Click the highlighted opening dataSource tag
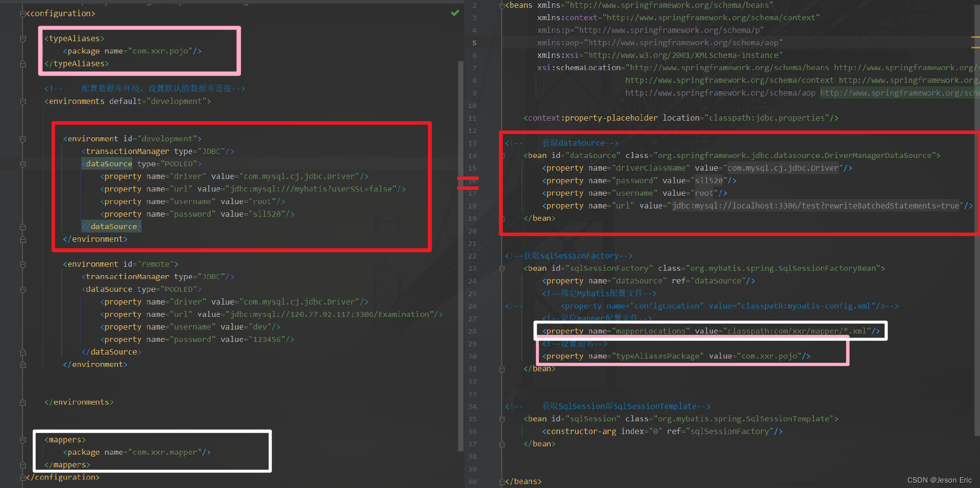Viewport: 980px width, 488px height. (107, 164)
